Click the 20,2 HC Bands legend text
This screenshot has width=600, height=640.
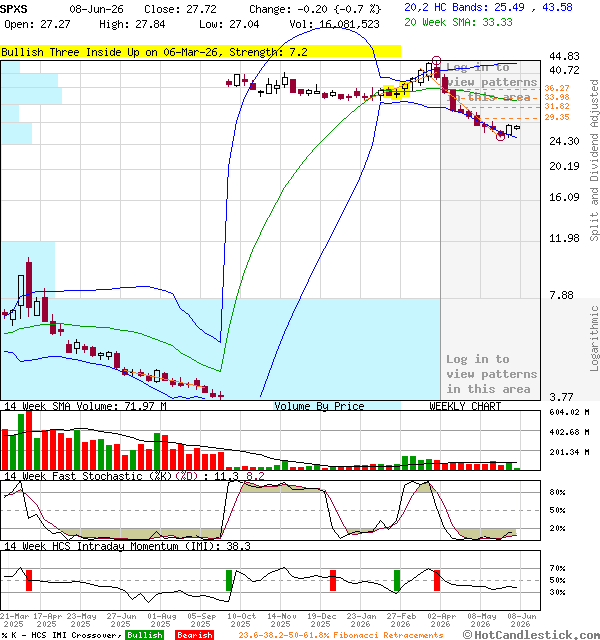[x=489, y=7]
